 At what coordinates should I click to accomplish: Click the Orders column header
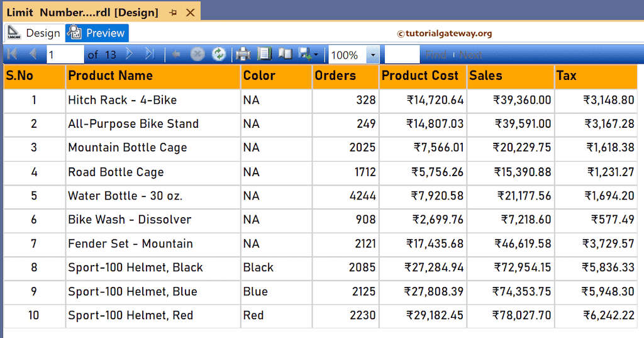click(x=345, y=76)
